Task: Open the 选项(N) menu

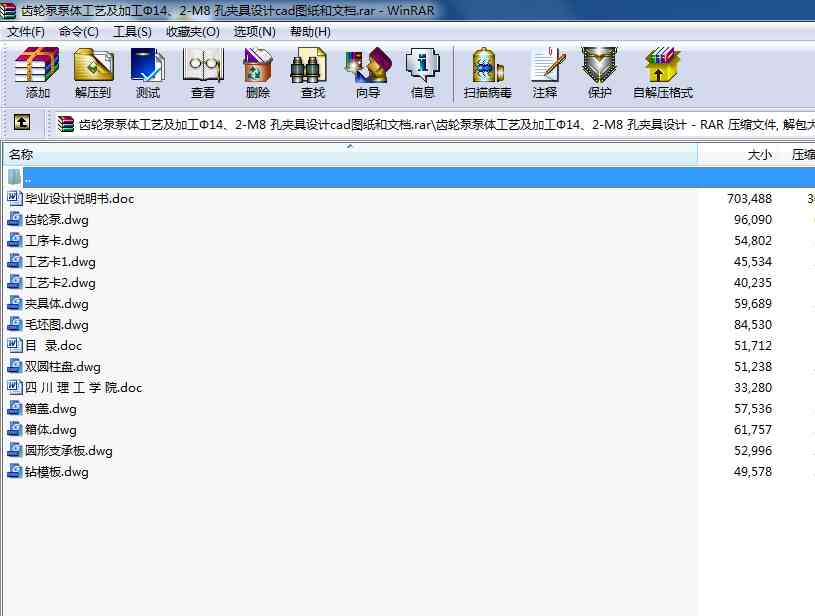Action: point(254,31)
